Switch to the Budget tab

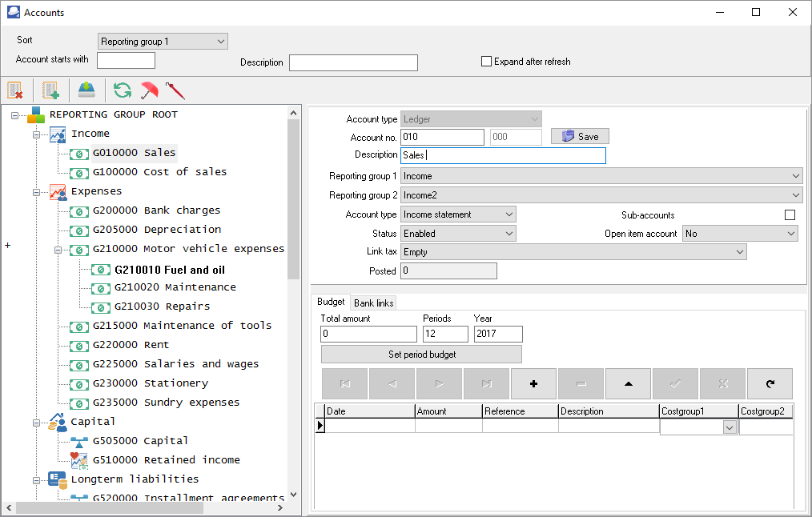(331, 302)
